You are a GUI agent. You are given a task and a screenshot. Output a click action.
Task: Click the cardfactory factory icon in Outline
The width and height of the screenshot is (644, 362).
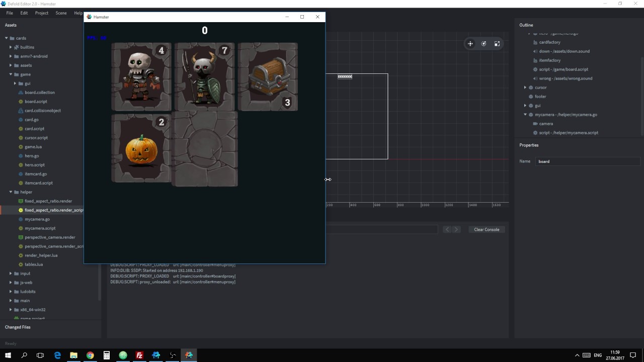click(535, 42)
